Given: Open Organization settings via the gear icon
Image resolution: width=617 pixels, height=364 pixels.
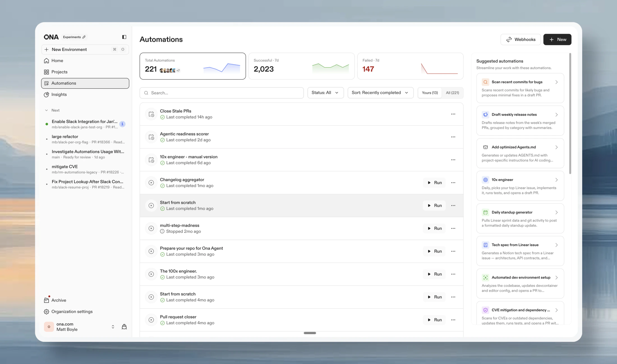Looking at the screenshot, I should (x=47, y=311).
